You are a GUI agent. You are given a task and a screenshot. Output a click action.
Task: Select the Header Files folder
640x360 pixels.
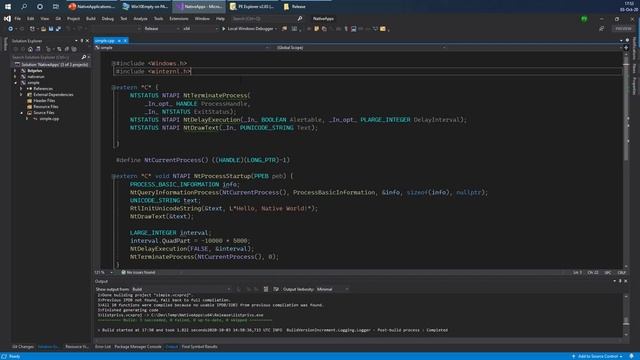(x=44, y=100)
